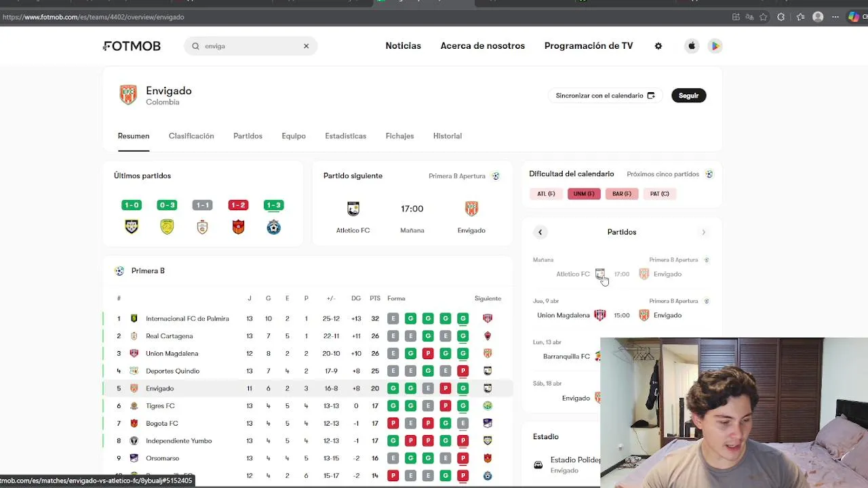The height and width of the screenshot is (488, 868).
Task: Open Independiente Yumbo team row
Action: point(308,441)
